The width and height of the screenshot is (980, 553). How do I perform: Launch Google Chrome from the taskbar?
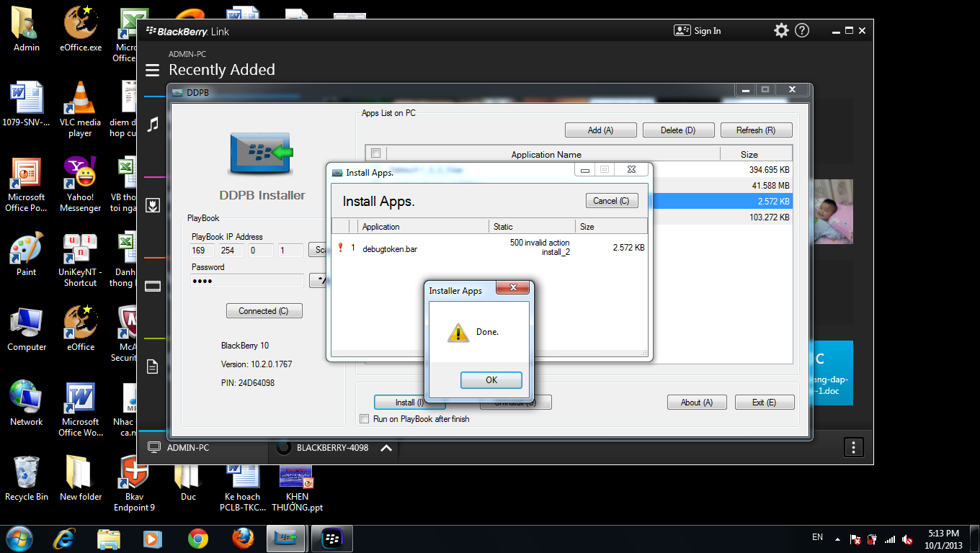pos(198,538)
